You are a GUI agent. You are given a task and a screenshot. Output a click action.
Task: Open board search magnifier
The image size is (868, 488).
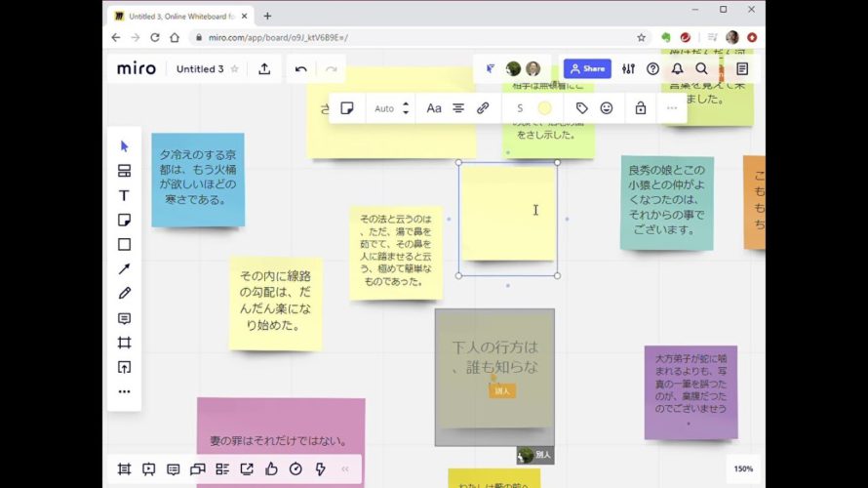point(701,68)
